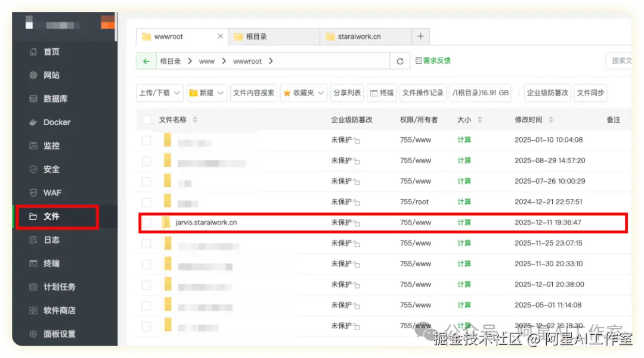Focus the file search input field
The image size is (644, 358).
pos(618,61)
